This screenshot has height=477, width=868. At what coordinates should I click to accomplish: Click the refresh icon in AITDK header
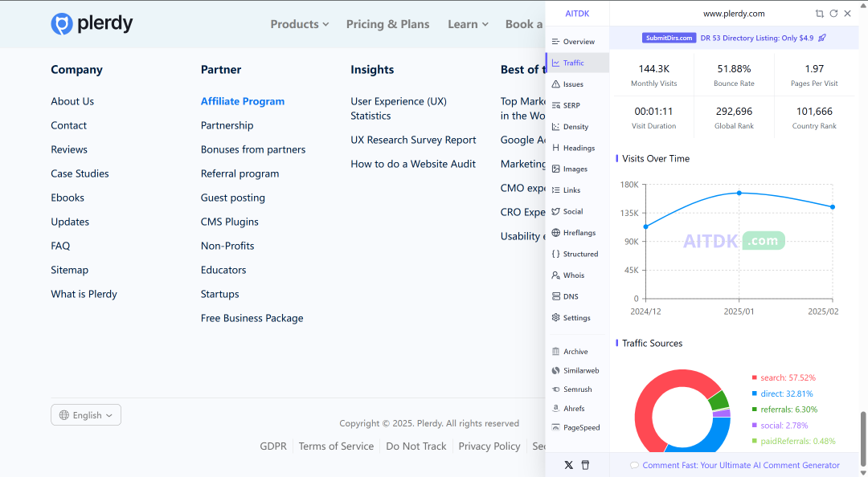click(x=833, y=14)
